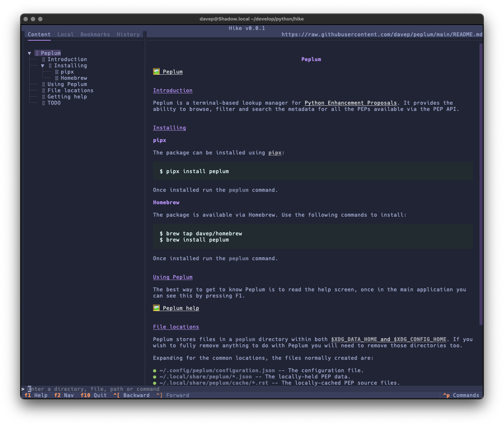The width and height of the screenshot is (504, 426).
Task: Click the Peplum image icon at top
Action: [x=156, y=72]
